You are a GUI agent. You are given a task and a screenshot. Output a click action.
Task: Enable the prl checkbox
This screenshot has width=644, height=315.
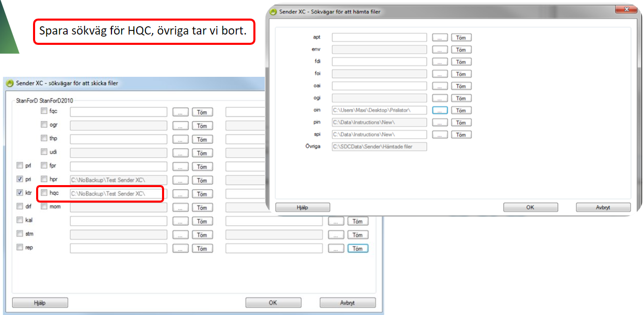point(20,165)
